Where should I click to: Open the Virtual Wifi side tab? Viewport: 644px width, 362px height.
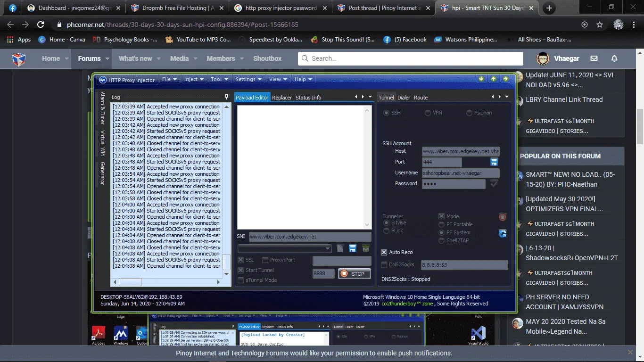(102, 143)
